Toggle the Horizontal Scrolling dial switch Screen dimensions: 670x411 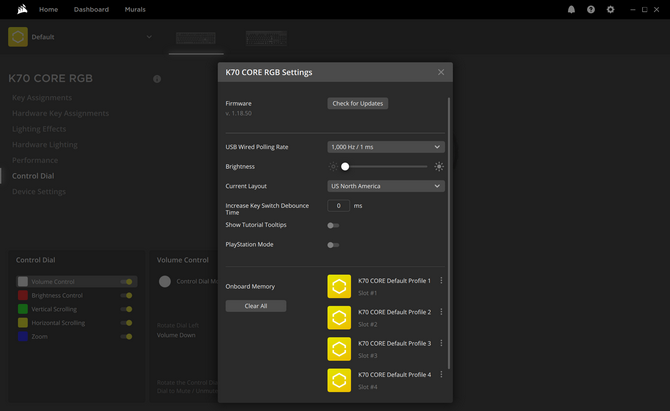[x=126, y=323]
